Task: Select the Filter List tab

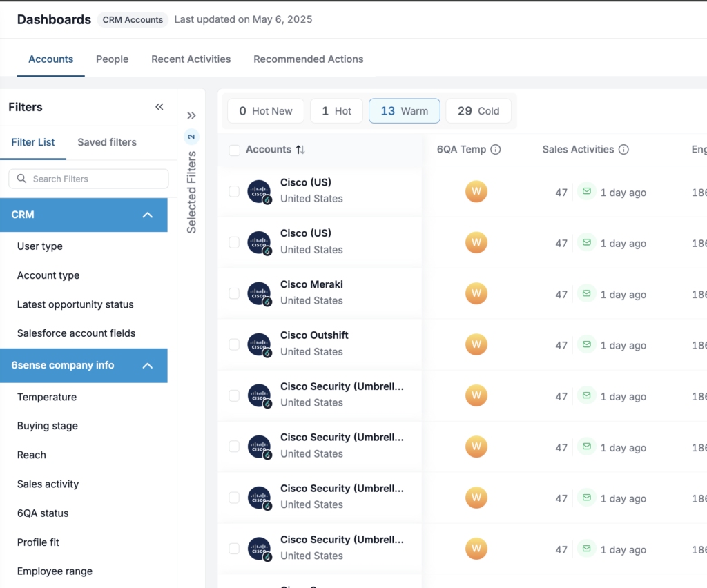Action: (x=33, y=142)
